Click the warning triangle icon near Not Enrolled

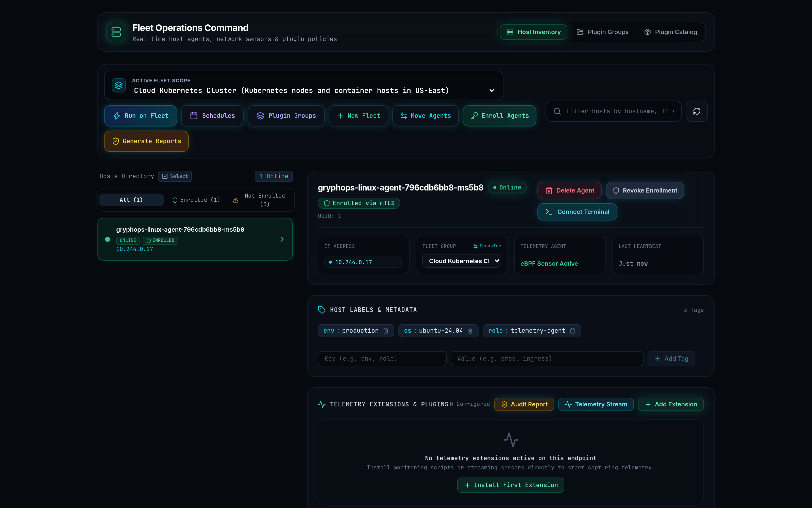click(235, 200)
